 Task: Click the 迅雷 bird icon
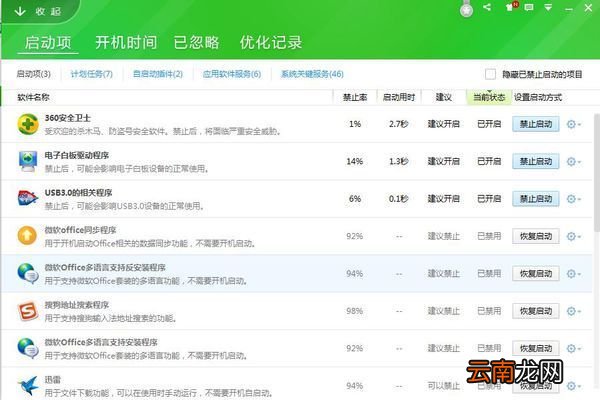pyautogui.click(x=28, y=385)
